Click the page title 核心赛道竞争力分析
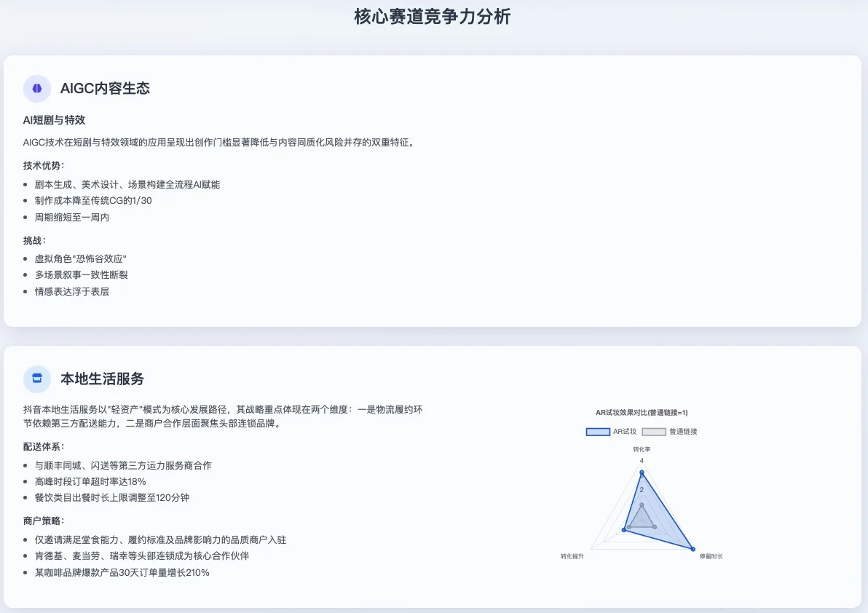The image size is (868, 613). (433, 16)
